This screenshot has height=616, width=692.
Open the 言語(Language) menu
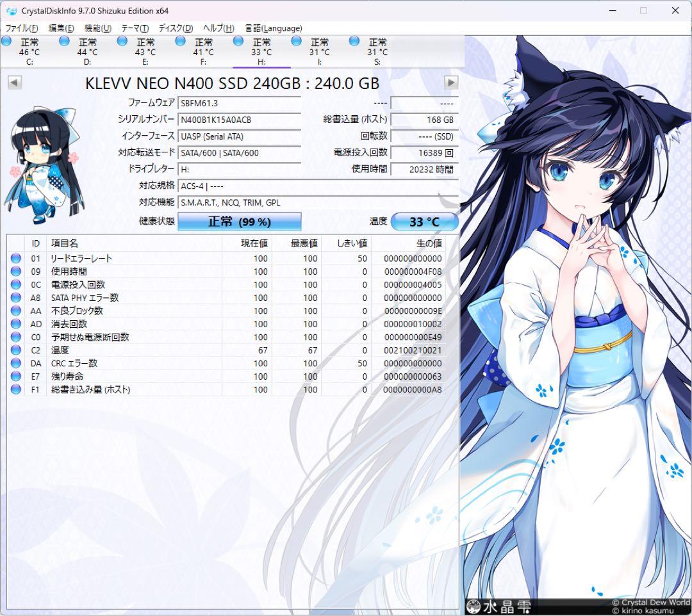tap(274, 28)
